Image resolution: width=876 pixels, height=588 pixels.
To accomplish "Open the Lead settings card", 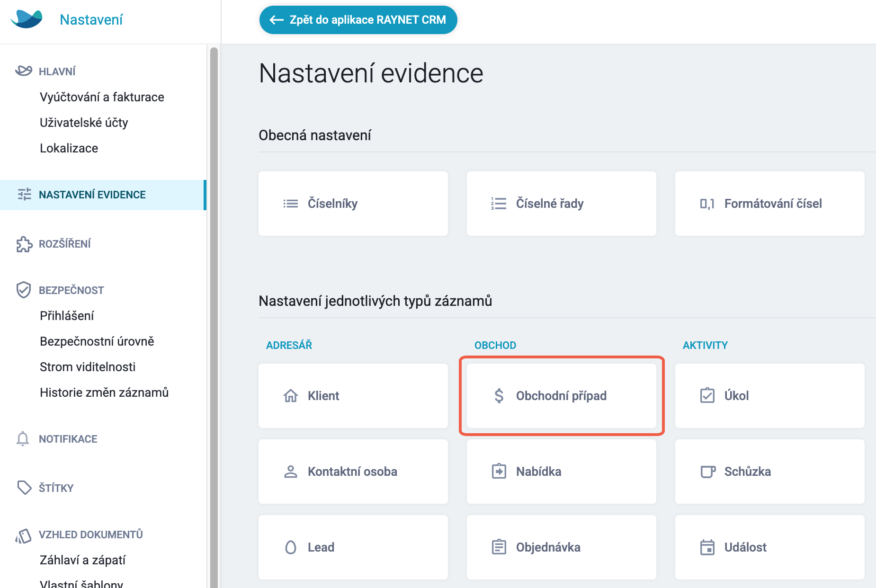I will pyautogui.click(x=353, y=547).
